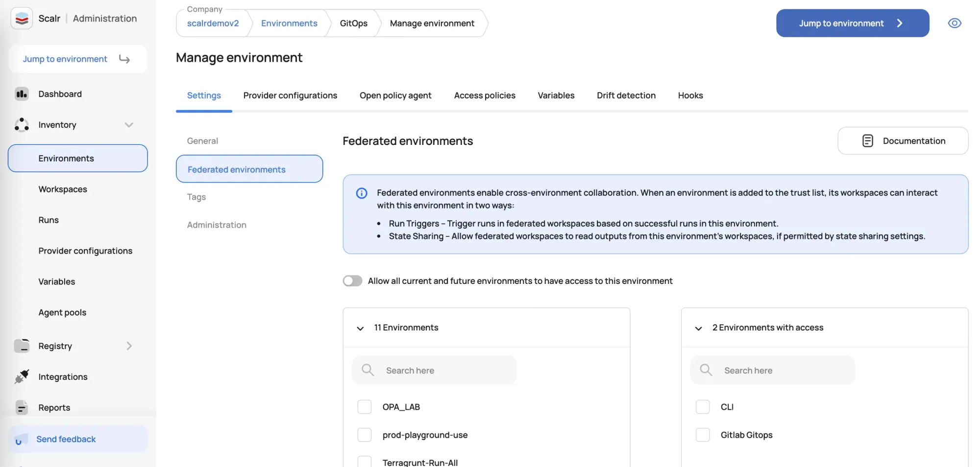The image size is (980, 467).
Task: Click the scalrdemov2 breadcrumb
Action: click(213, 23)
